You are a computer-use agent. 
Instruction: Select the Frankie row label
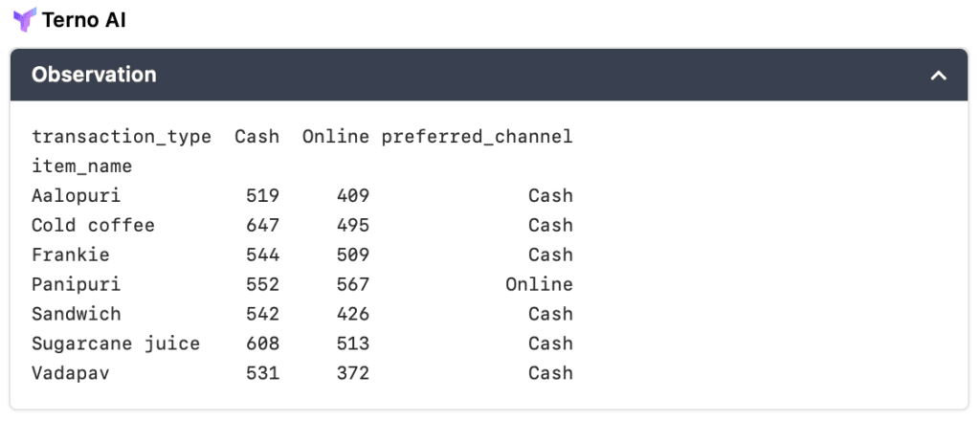click(x=70, y=255)
